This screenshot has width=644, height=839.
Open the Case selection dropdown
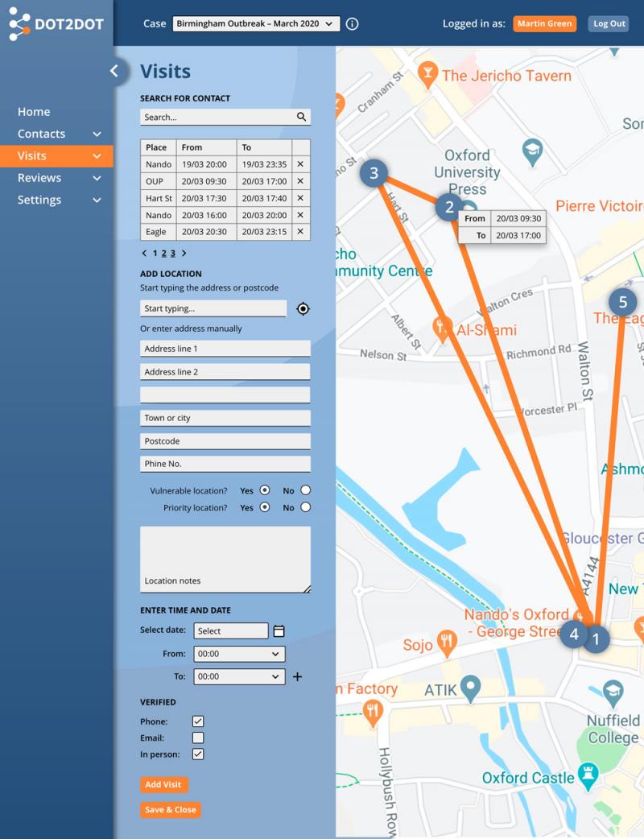click(256, 24)
